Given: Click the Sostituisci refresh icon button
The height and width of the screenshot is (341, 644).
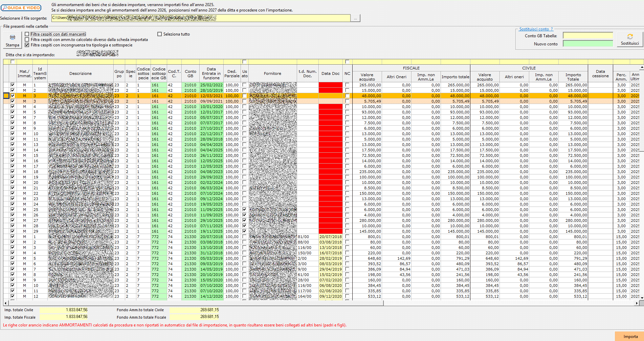Looking at the screenshot, I should [630, 39].
